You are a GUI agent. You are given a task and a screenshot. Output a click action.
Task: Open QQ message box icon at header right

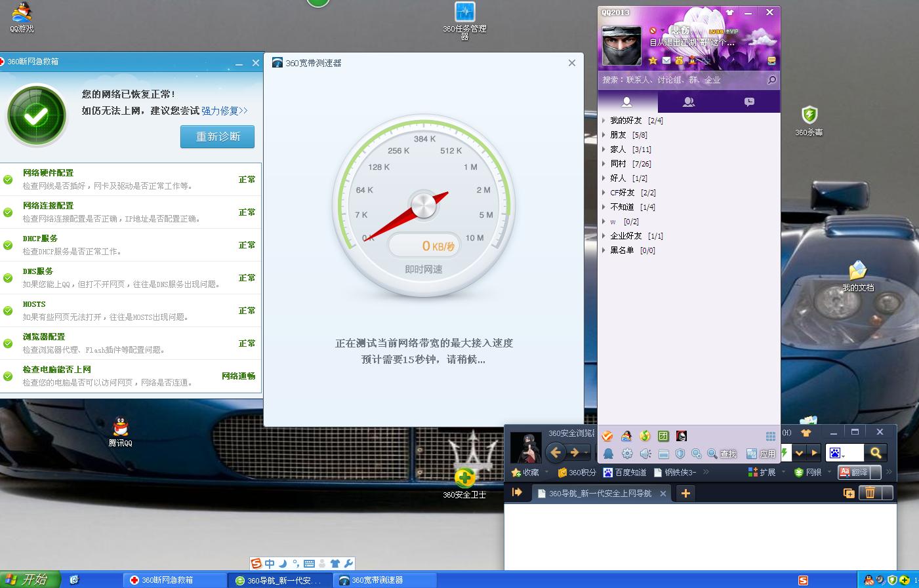pyautogui.click(x=771, y=60)
